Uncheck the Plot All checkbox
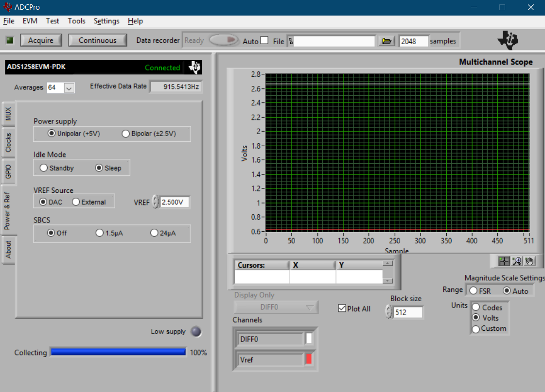 coord(342,308)
